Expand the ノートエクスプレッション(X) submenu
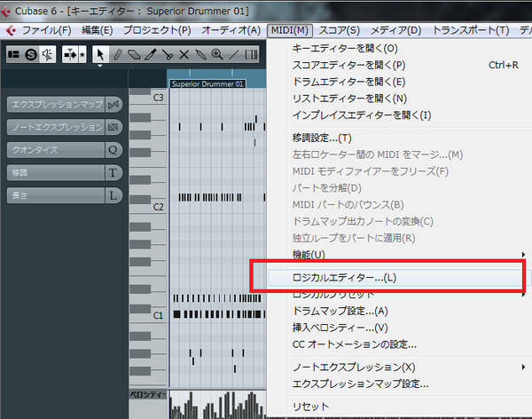The height and width of the screenshot is (419, 532). click(400, 367)
